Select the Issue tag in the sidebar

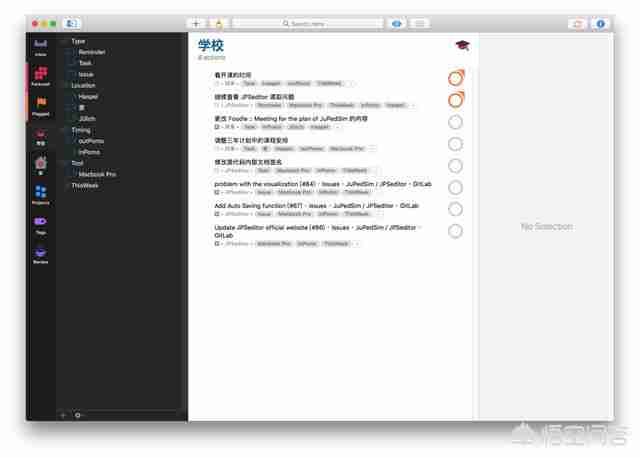coord(86,74)
